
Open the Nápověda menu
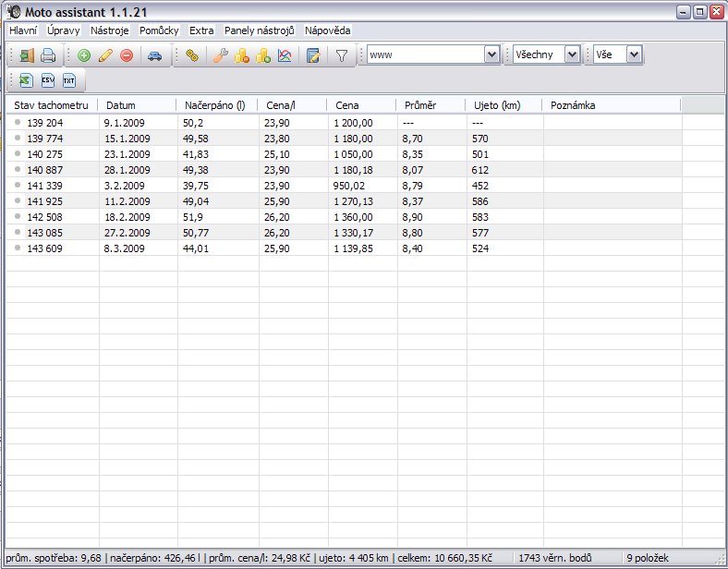coord(327,30)
